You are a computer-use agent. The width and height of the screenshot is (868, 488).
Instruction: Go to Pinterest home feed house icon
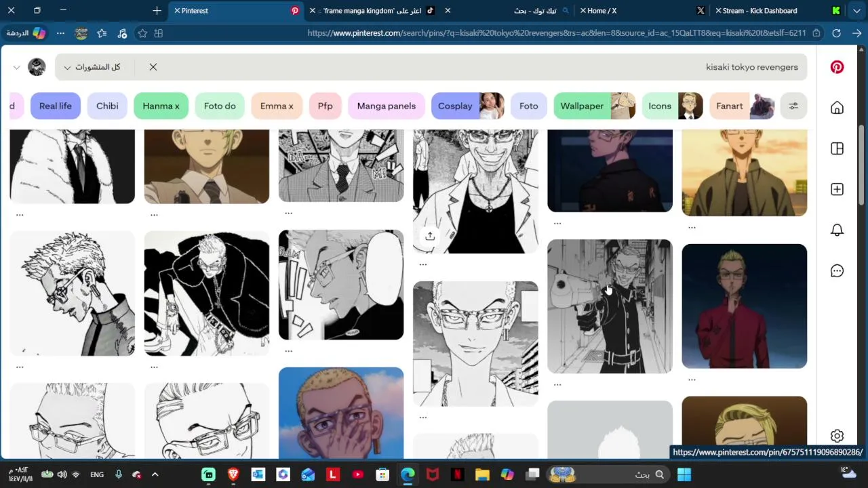tap(837, 108)
